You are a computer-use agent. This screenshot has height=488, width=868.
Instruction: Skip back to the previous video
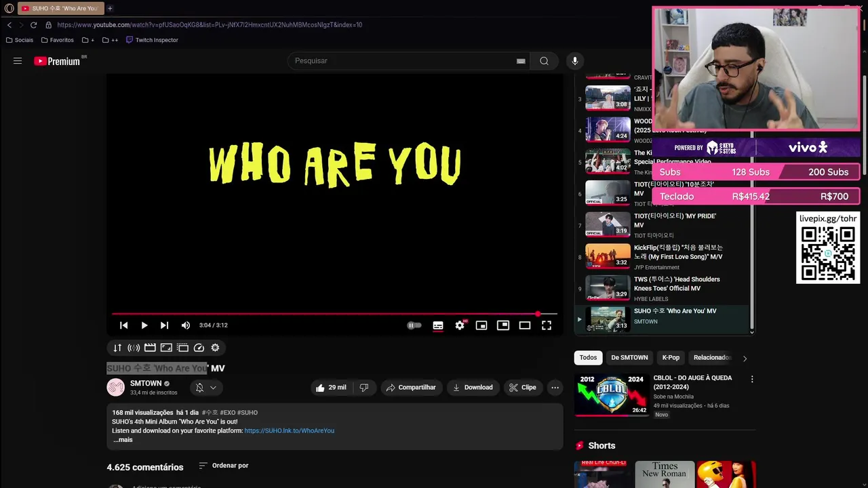pyautogui.click(x=123, y=325)
